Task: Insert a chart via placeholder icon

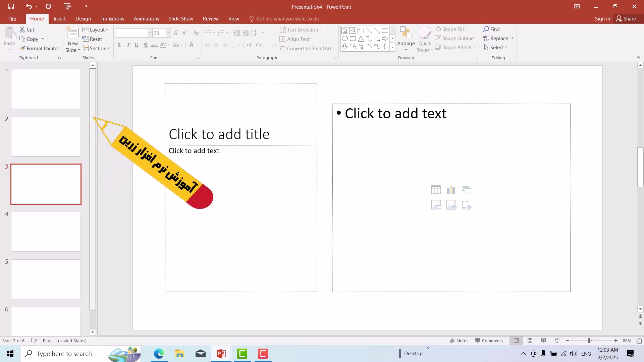Action: (x=451, y=190)
